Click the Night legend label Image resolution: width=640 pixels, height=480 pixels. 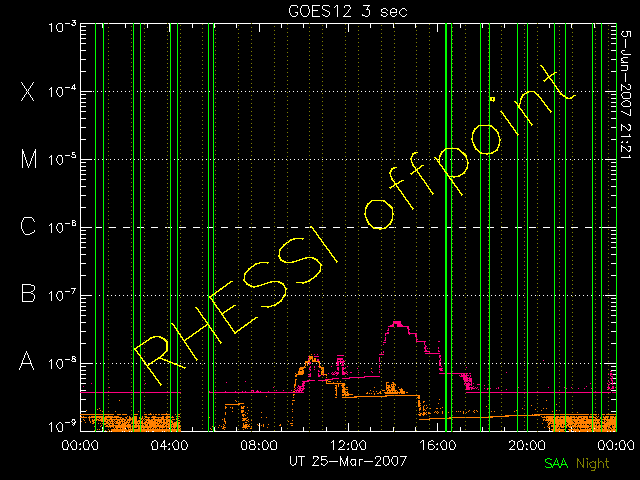(593, 463)
